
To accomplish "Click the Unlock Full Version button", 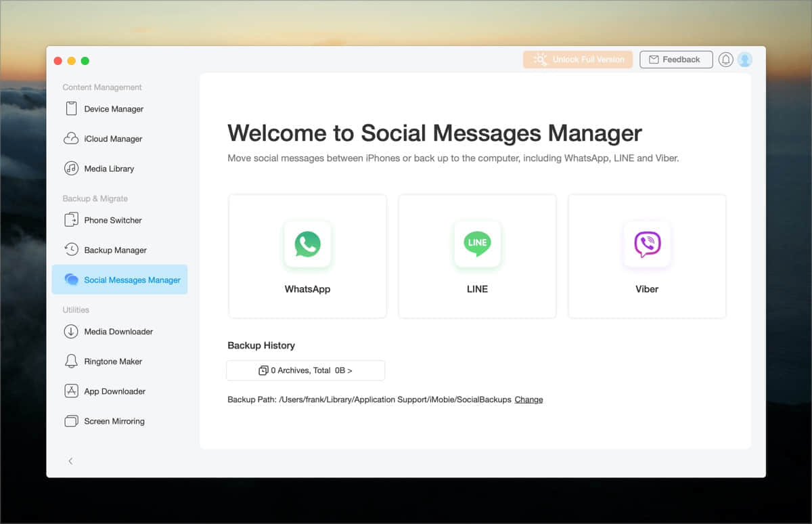I will click(578, 60).
